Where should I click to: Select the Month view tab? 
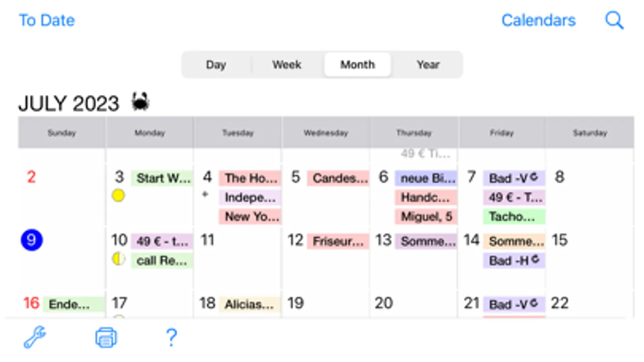pos(357,64)
